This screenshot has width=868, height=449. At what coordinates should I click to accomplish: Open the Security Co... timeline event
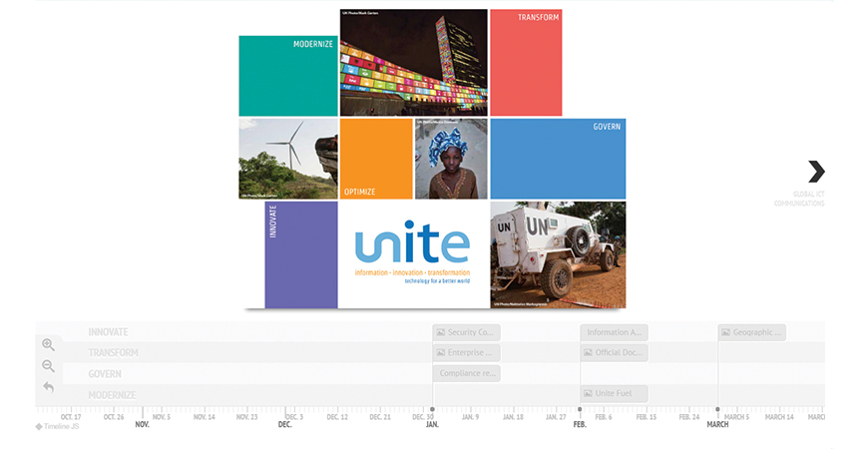466,332
